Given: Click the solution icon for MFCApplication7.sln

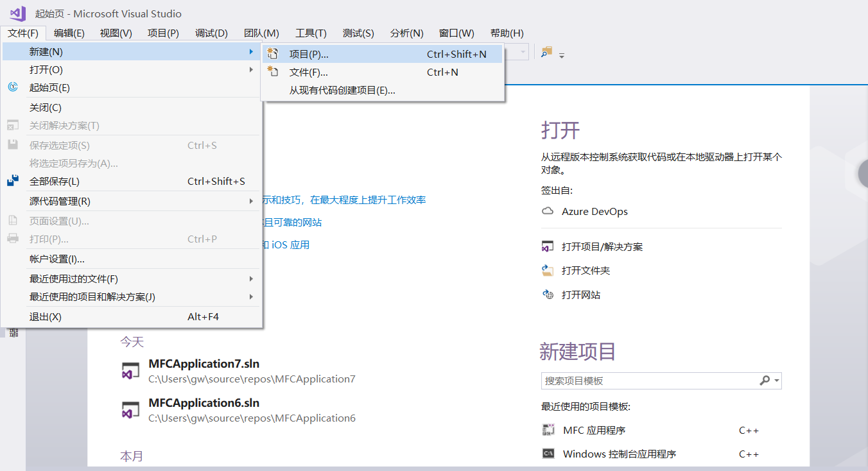Looking at the screenshot, I should pos(131,371).
